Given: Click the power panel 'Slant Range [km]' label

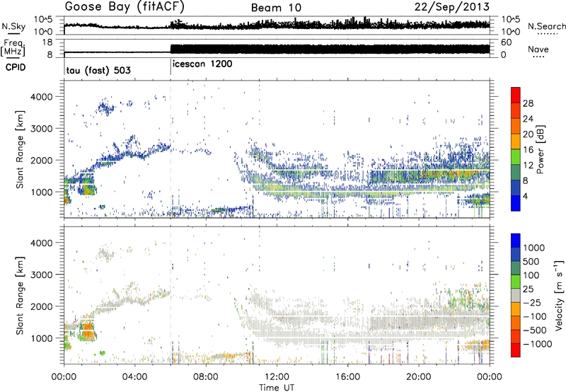Looking at the screenshot, I should (21, 149).
